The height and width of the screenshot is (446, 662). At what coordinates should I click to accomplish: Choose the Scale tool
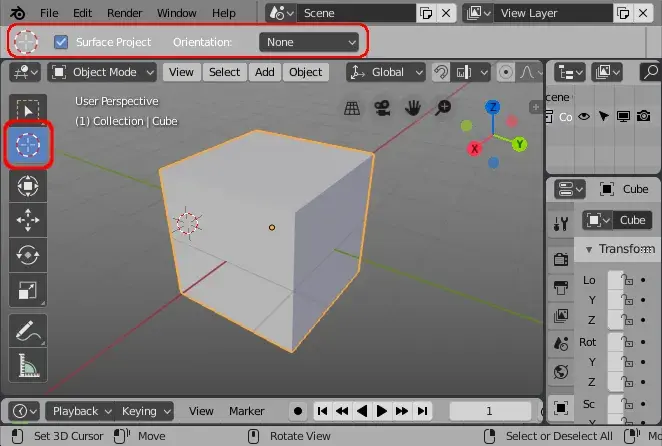pyautogui.click(x=28, y=290)
